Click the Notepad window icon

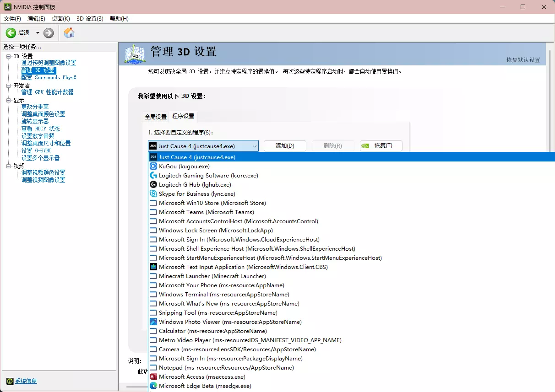point(153,367)
